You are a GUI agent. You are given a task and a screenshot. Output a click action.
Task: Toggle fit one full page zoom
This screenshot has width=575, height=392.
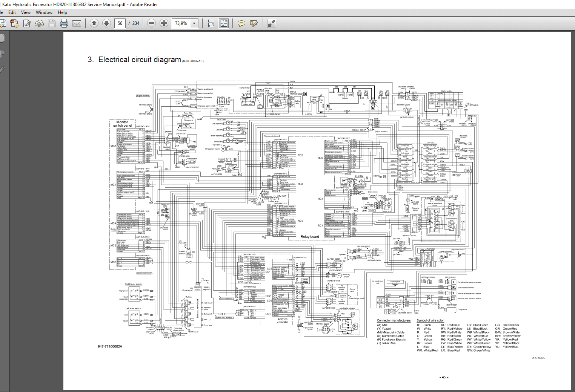point(223,23)
